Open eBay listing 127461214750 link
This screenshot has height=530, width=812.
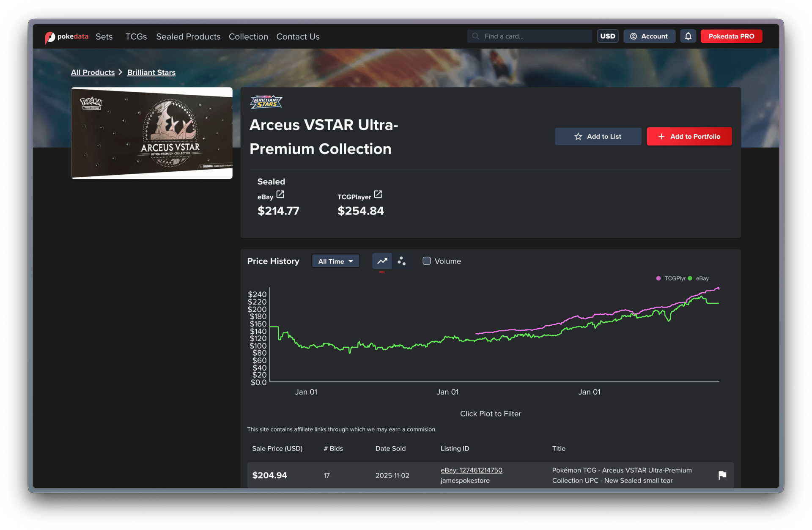471,470
